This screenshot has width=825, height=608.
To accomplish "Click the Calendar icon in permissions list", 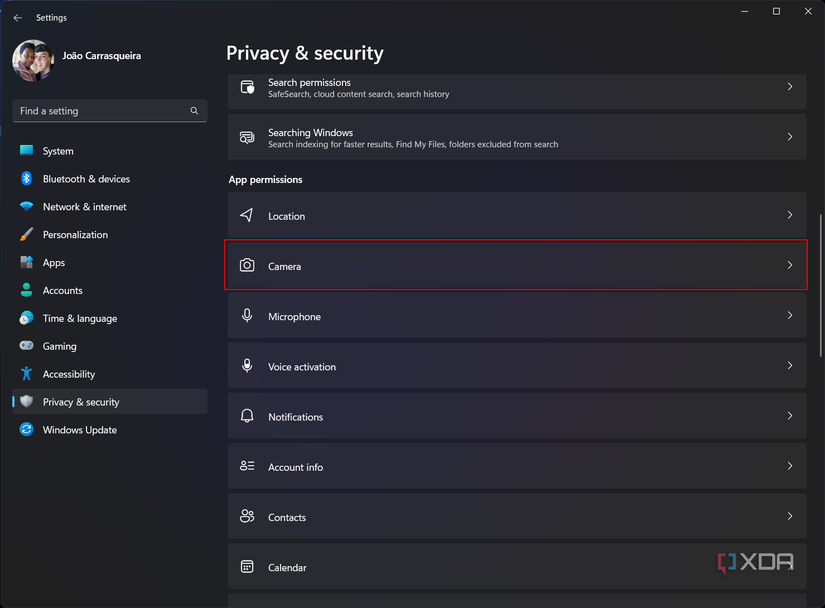I will coord(247,567).
